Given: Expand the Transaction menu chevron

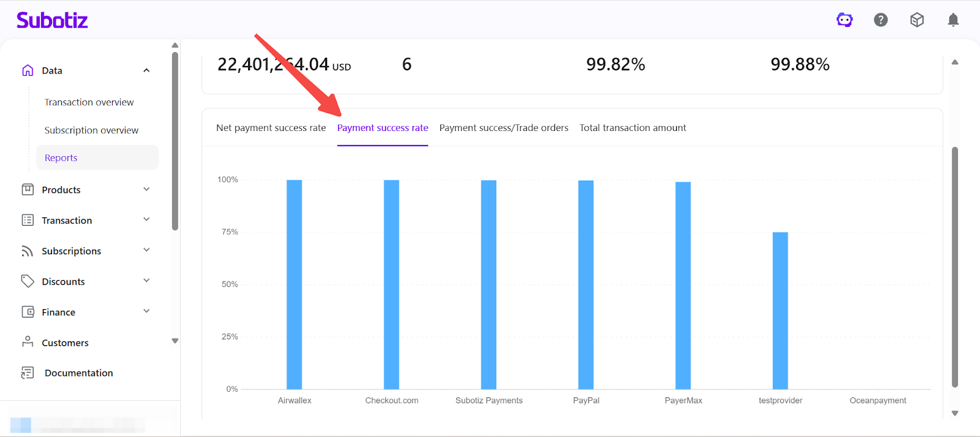Looking at the screenshot, I should point(146,220).
